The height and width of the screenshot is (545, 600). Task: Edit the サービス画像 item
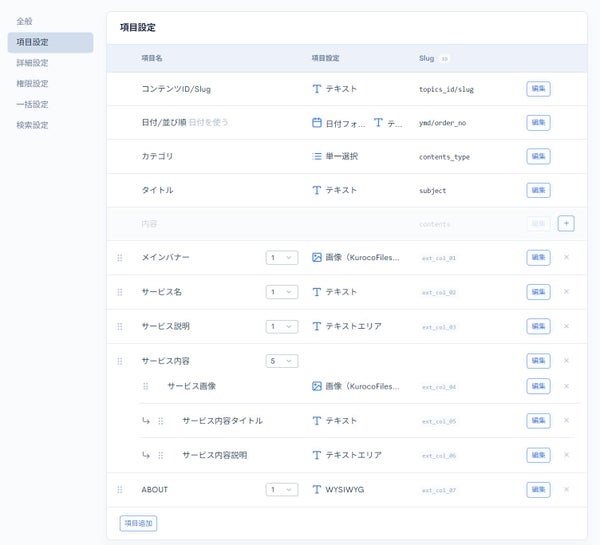[538, 386]
